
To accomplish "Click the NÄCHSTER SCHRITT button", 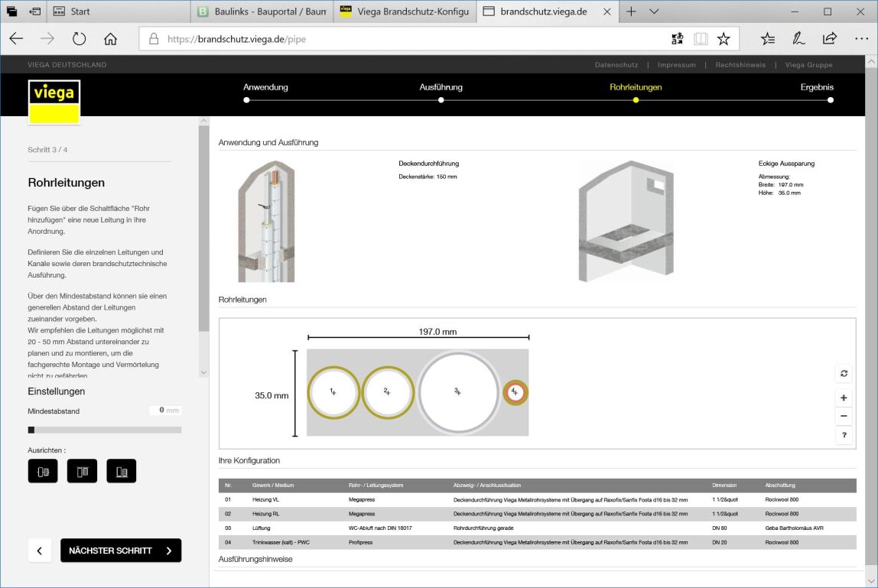I will (x=121, y=551).
